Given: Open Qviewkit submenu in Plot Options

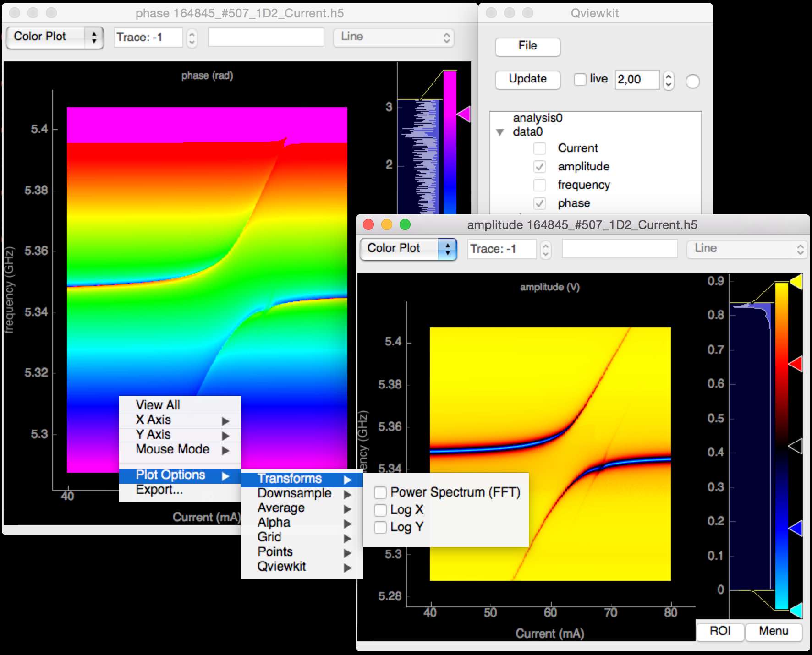Looking at the screenshot, I should [302, 567].
